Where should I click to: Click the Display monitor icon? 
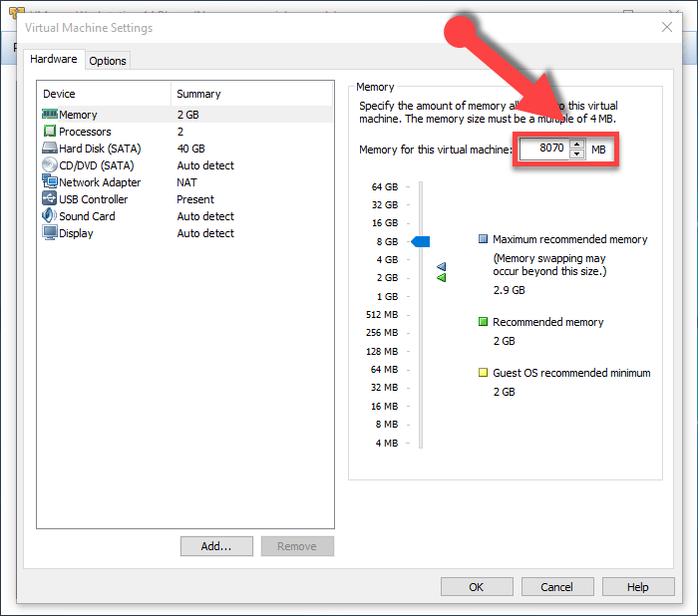tap(50, 233)
